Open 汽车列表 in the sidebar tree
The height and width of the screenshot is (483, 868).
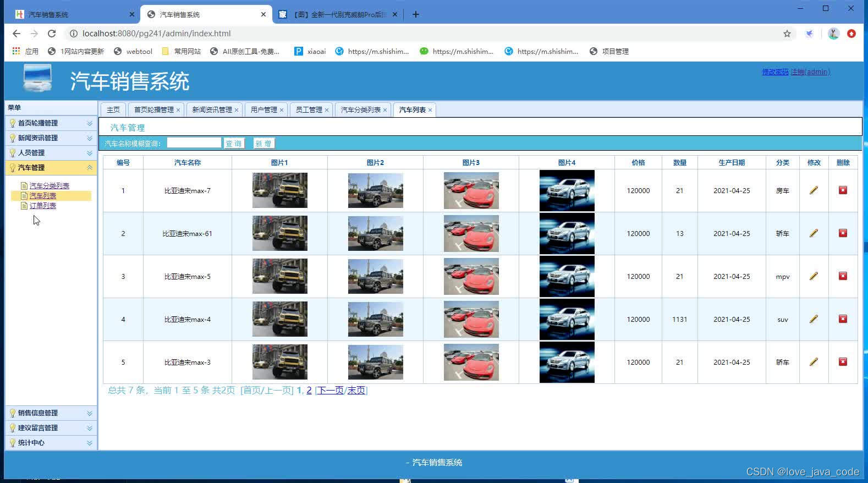(43, 196)
